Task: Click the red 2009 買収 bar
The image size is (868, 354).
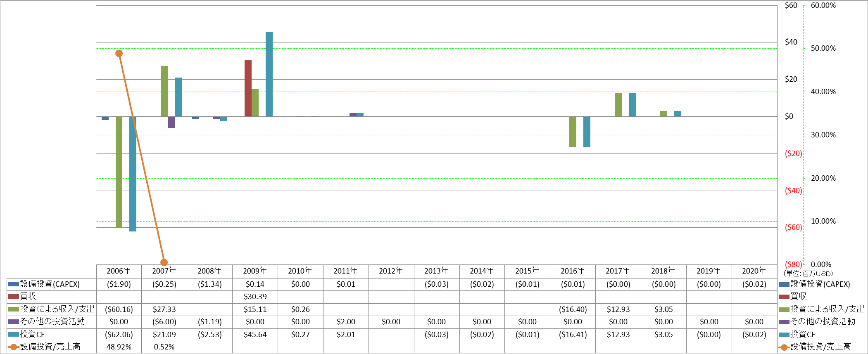Action: click(x=248, y=88)
